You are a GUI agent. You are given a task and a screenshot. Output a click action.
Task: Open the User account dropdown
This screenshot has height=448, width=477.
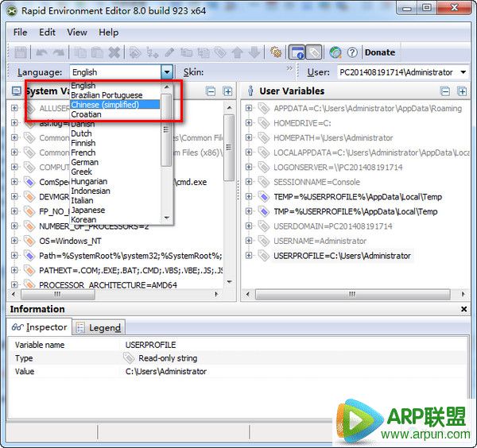(463, 72)
